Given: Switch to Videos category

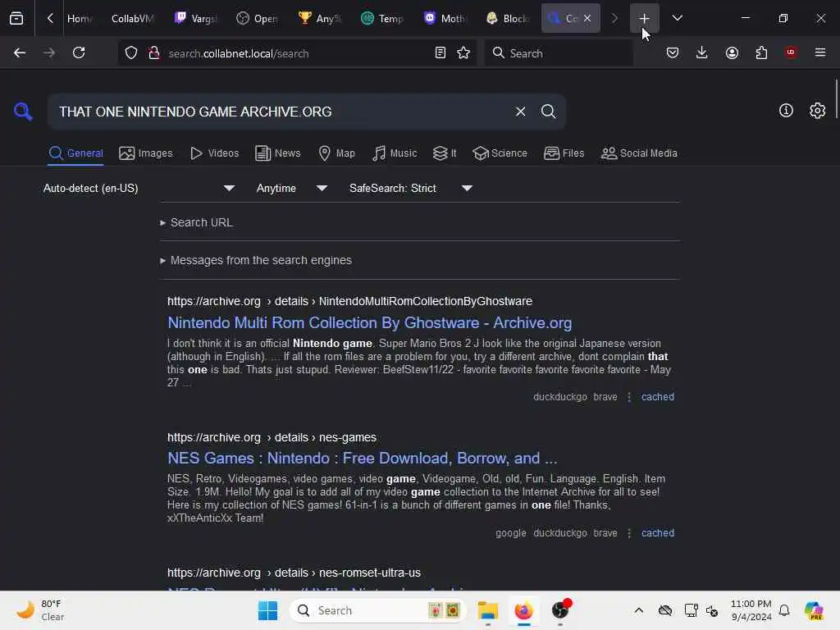Looking at the screenshot, I should click(214, 153).
